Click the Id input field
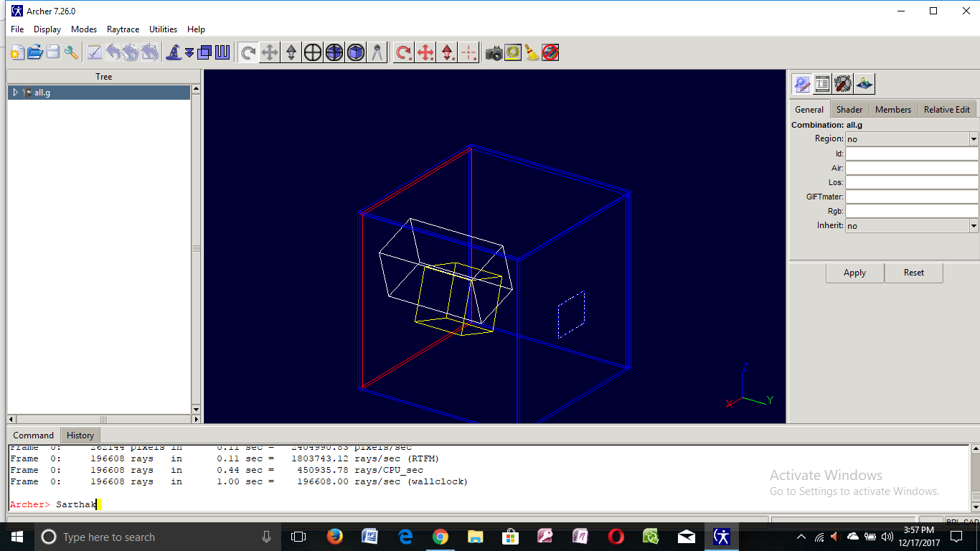The height and width of the screenshot is (551, 980). [x=912, y=154]
